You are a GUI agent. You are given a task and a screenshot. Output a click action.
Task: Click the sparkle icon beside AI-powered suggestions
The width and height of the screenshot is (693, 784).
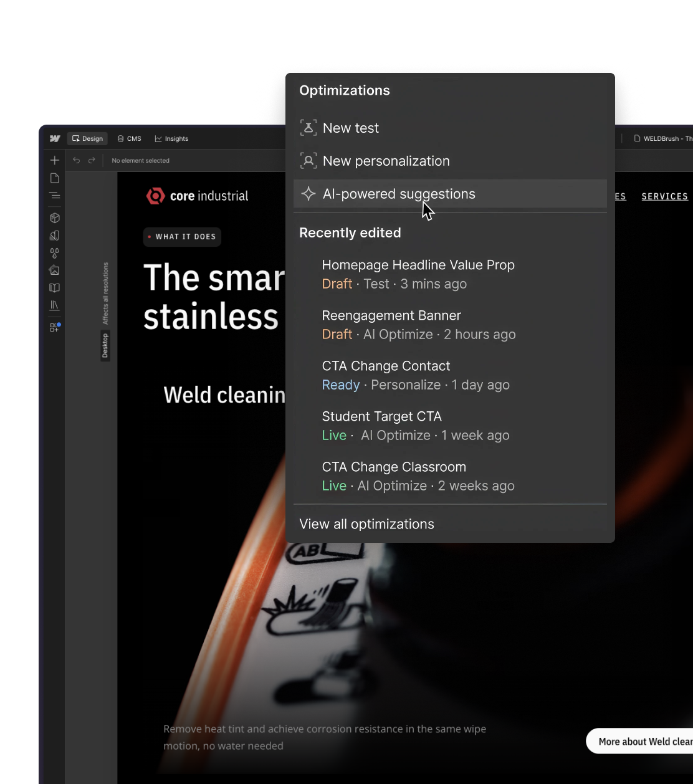(x=308, y=194)
